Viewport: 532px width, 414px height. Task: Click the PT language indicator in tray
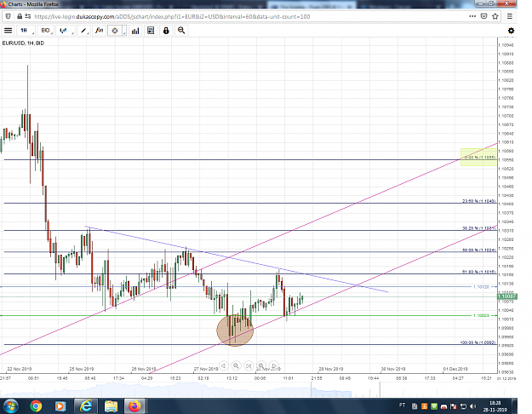click(403, 405)
